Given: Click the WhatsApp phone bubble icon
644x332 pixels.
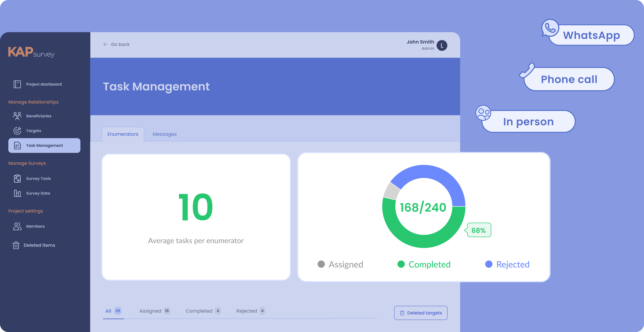Looking at the screenshot, I should point(550,28).
